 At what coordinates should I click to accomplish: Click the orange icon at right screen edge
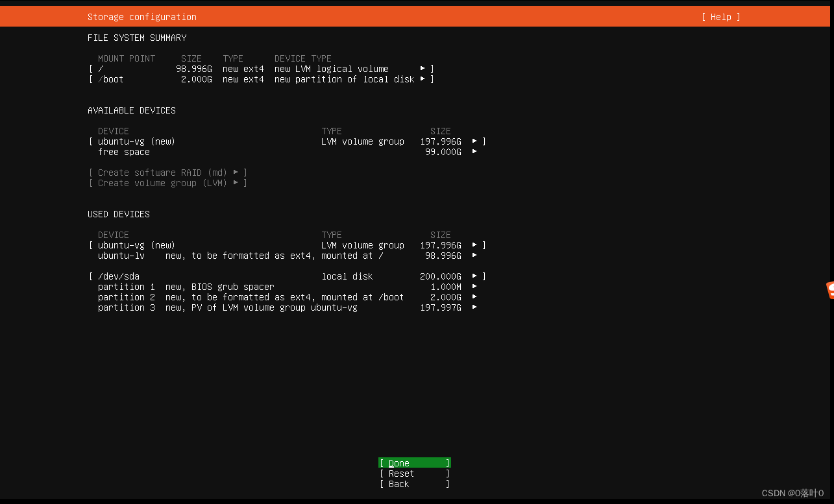(829, 290)
